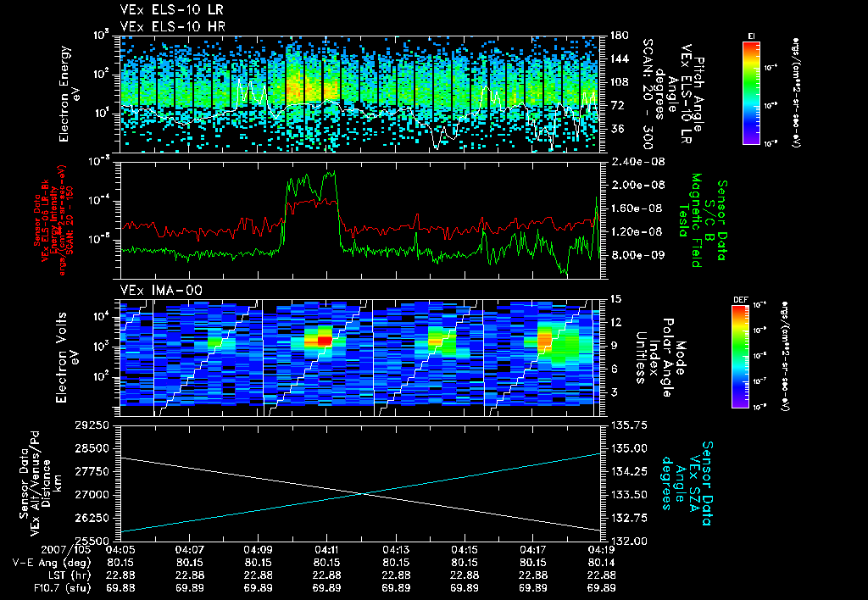The image size is (868, 600).
Task: Click the '2.40e-08' magnetic field tick
Action: click(x=637, y=162)
